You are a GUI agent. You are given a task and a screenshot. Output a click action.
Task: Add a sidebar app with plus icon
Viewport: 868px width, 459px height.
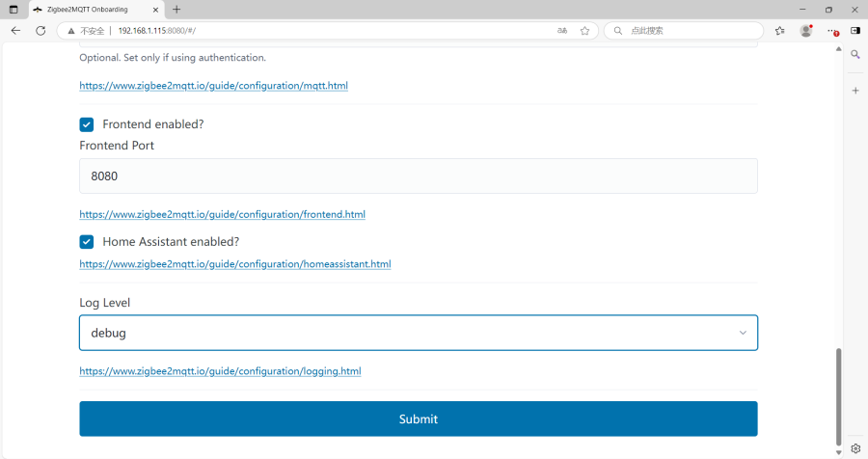click(x=855, y=91)
